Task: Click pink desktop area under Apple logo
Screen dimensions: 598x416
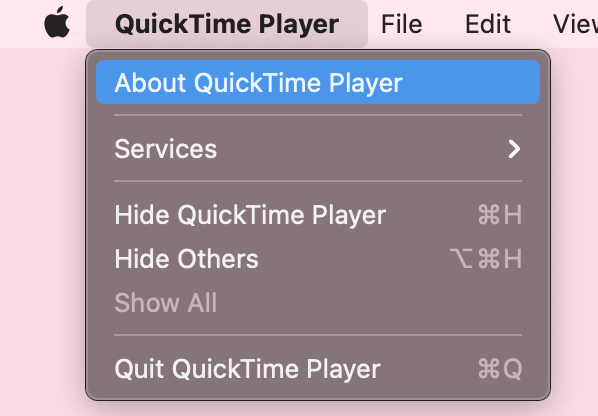Action: point(42,229)
